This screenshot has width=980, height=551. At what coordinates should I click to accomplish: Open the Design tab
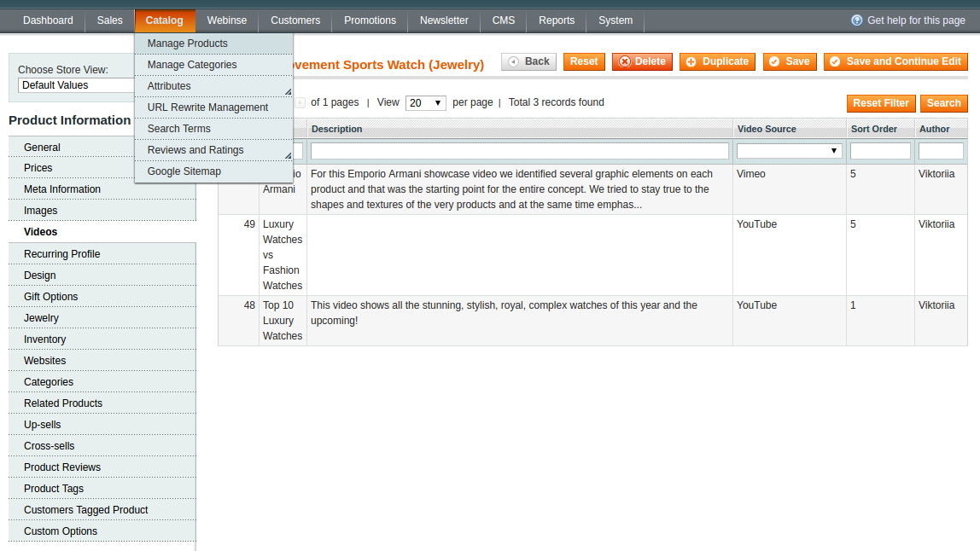point(102,275)
